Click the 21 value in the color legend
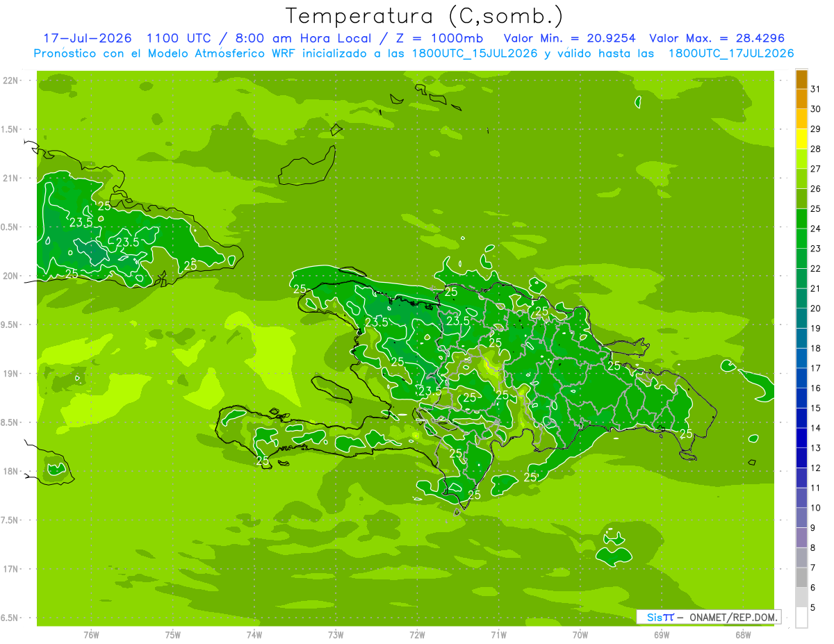This screenshot has width=834, height=644. pyautogui.click(x=816, y=288)
